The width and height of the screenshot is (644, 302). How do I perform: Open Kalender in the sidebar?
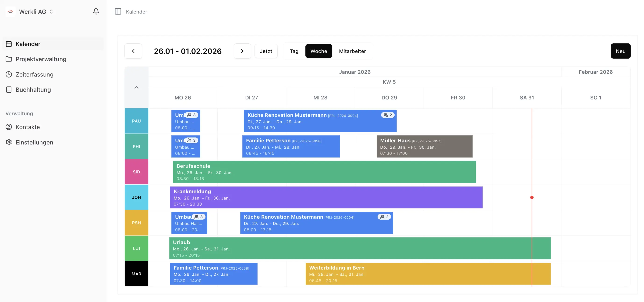click(x=53, y=44)
